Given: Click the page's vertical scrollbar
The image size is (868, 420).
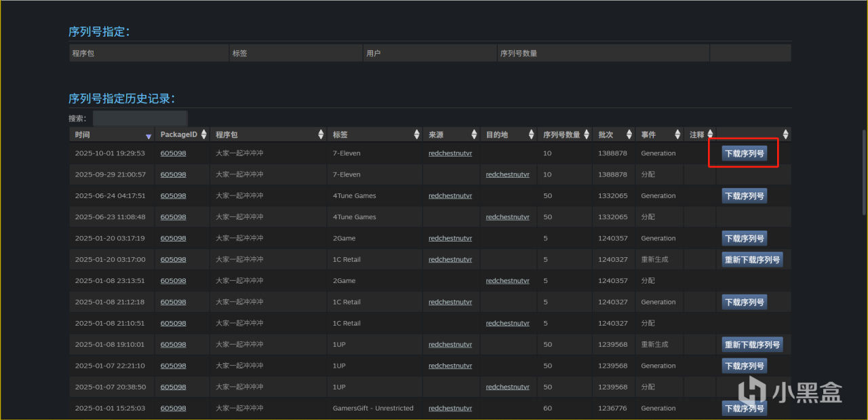Looking at the screenshot, I should pos(863,173).
